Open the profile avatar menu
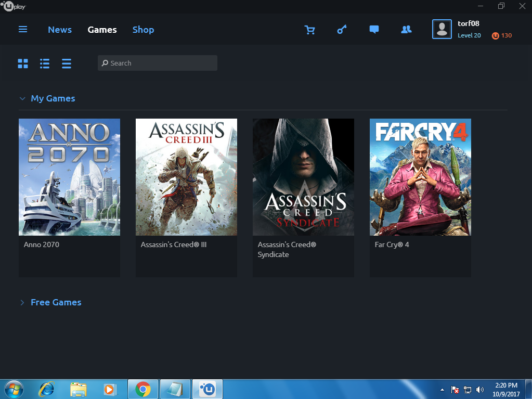 point(442,29)
